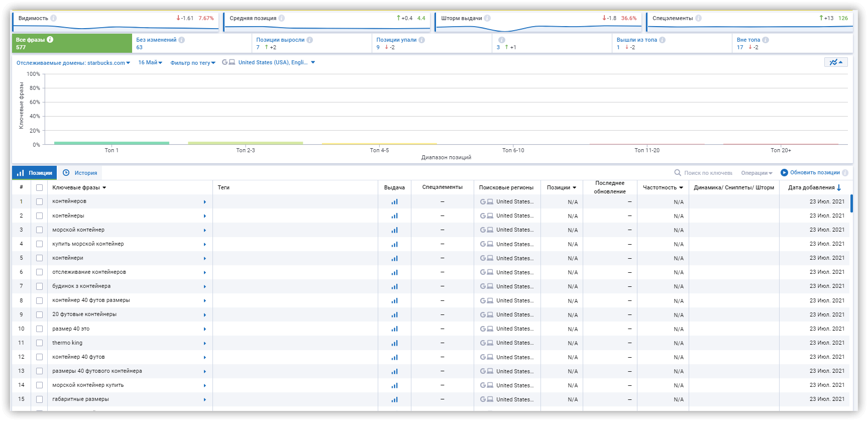
Task: Select the Вне топа filter
Action: (793, 43)
